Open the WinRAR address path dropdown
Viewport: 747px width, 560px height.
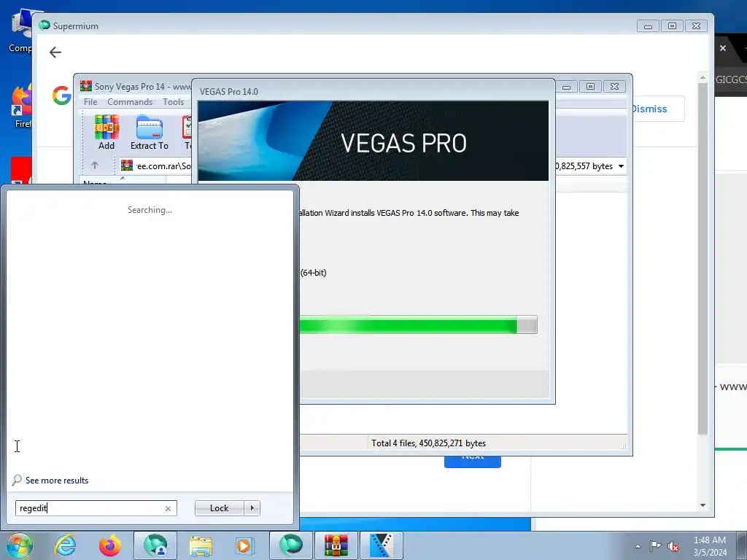621,166
